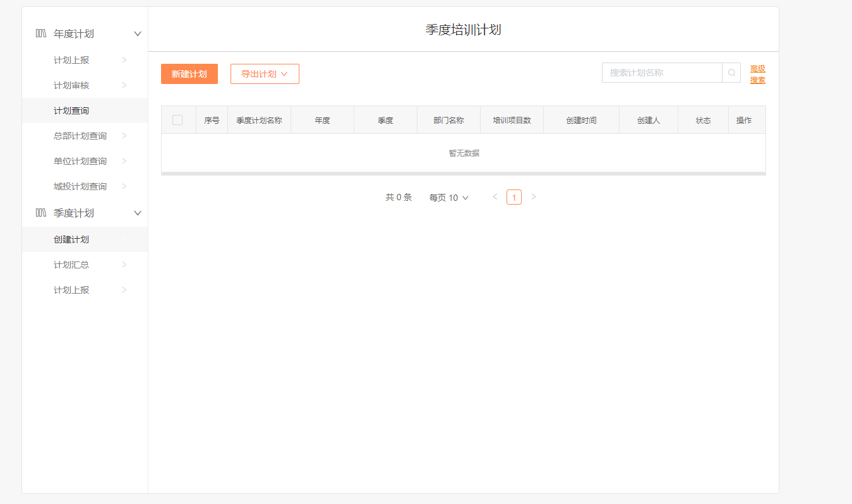The height and width of the screenshot is (504, 852).
Task: Click the 序号 column header
Action: pyautogui.click(x=212, y=120)
